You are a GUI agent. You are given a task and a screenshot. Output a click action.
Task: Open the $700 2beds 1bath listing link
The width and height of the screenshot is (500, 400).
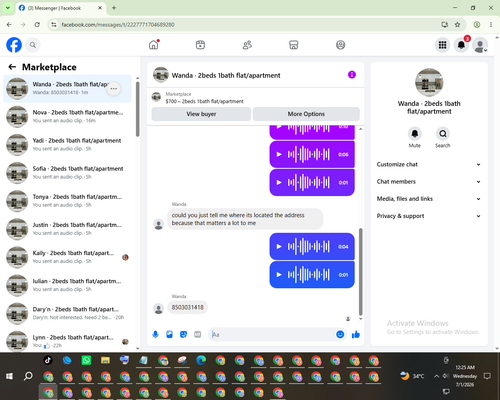click(x=204, y=101)
